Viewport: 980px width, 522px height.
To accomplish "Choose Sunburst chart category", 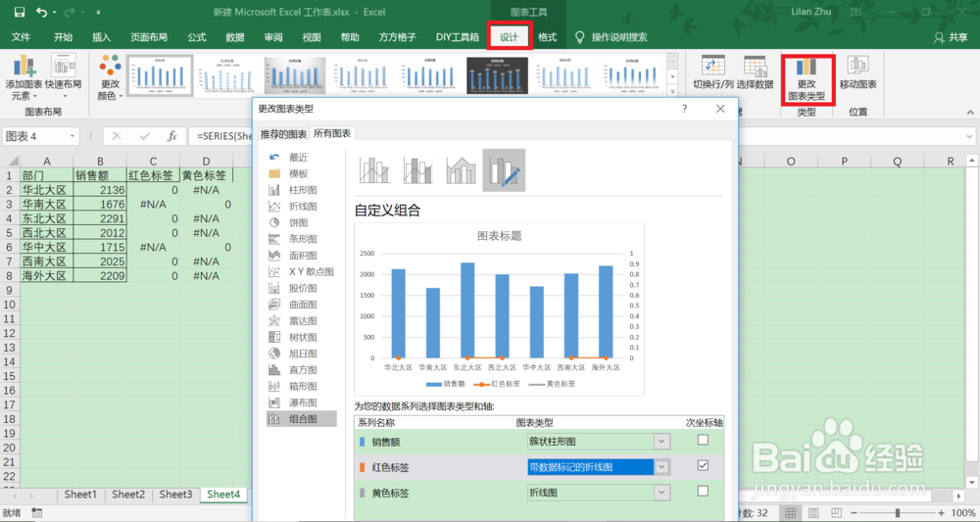I will click(x=302, y=354).
